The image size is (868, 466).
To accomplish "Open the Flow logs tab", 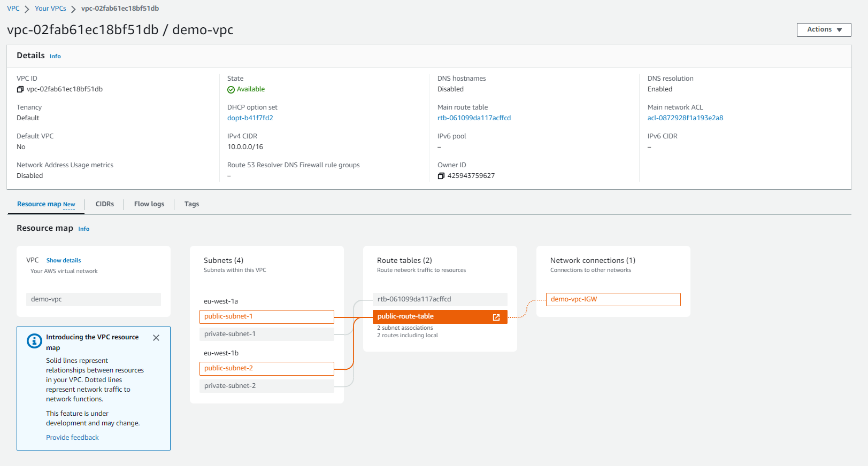I will pos(149,204).
